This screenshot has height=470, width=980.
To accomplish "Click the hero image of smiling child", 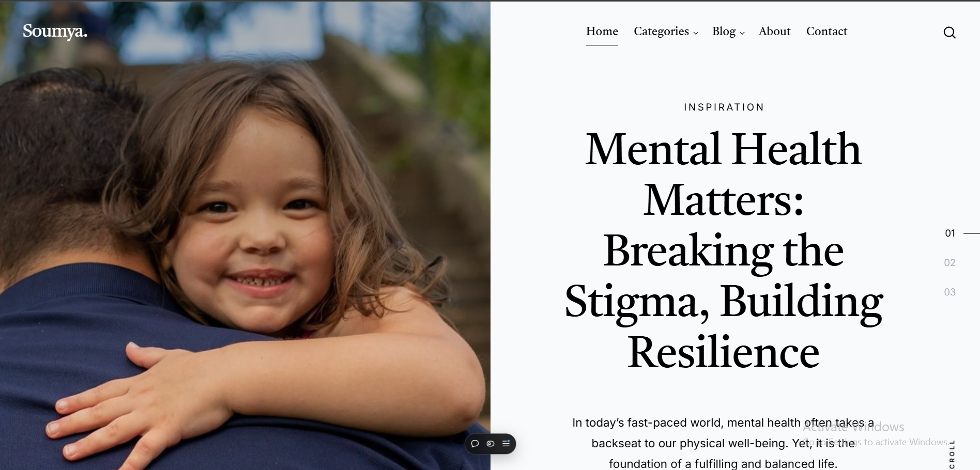I will click(x=245, y=236).
